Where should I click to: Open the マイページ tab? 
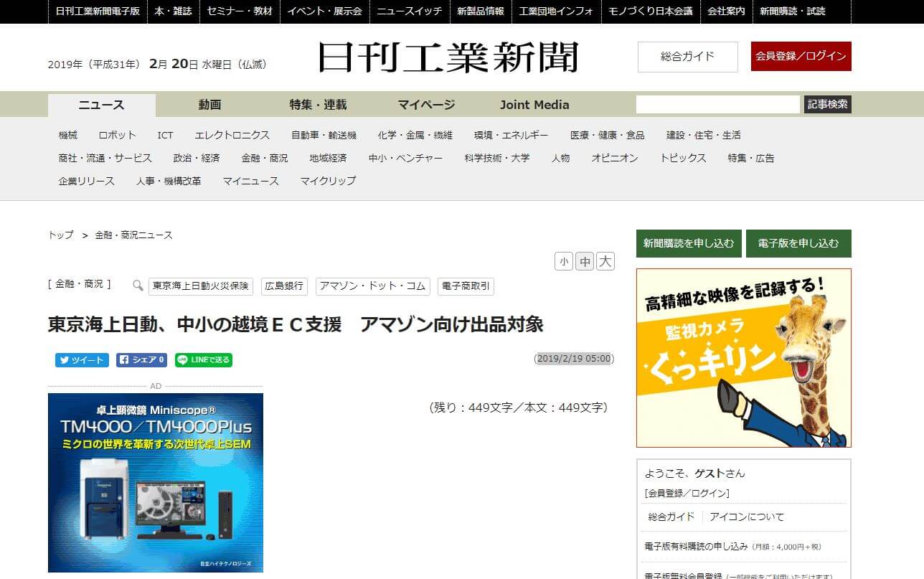(426, 105)
